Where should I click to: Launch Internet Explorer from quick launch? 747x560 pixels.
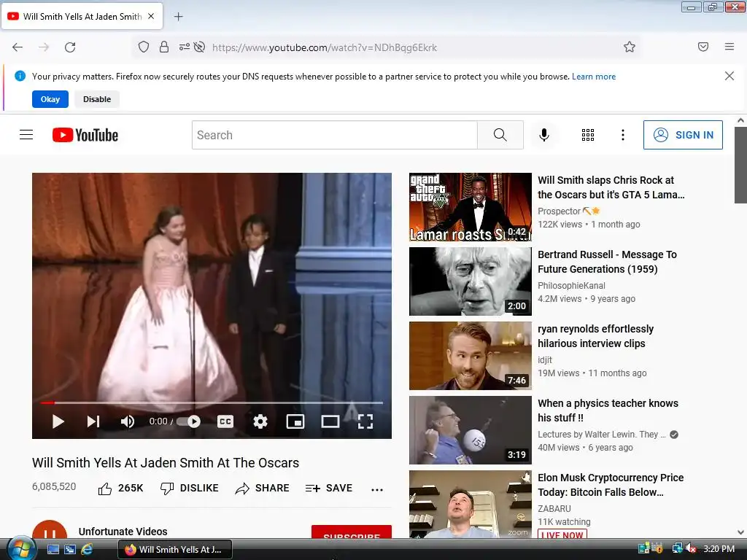tap(87, 549)
